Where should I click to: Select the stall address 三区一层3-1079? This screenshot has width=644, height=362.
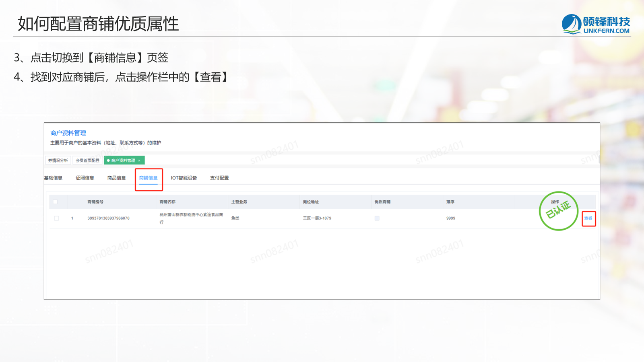tap(317, 218)
